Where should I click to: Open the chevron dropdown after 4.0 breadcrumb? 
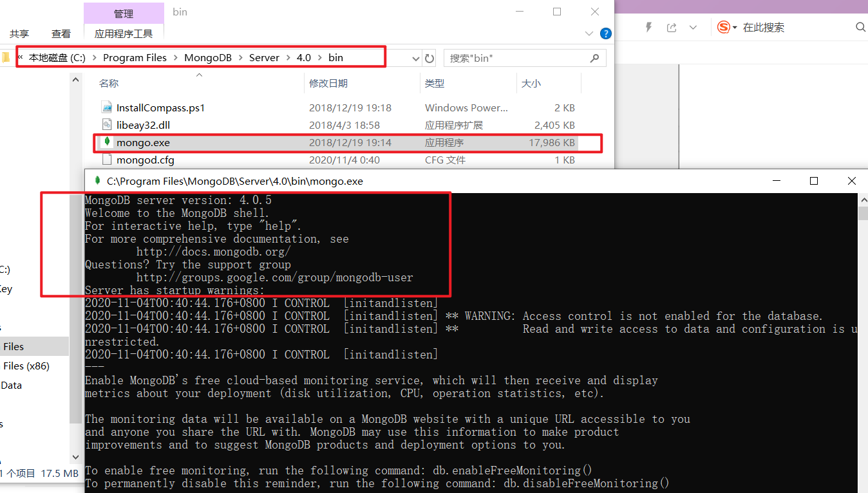tap(319, 58)
